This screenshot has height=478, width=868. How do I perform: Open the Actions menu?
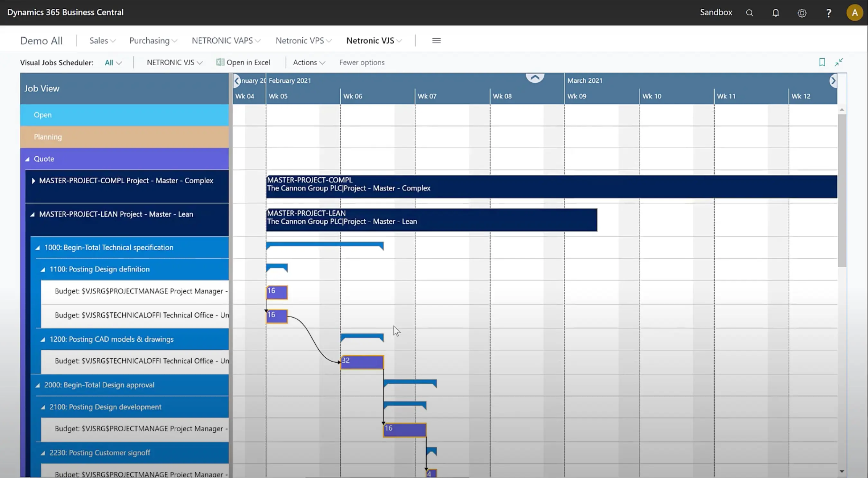coord(309,62)
